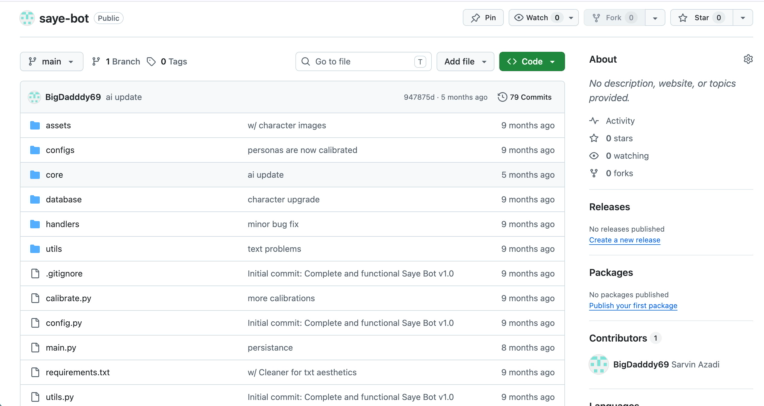Screen dimensions: 764x406
Task: Click the commit history clock icon
Action: coord(502,97)
